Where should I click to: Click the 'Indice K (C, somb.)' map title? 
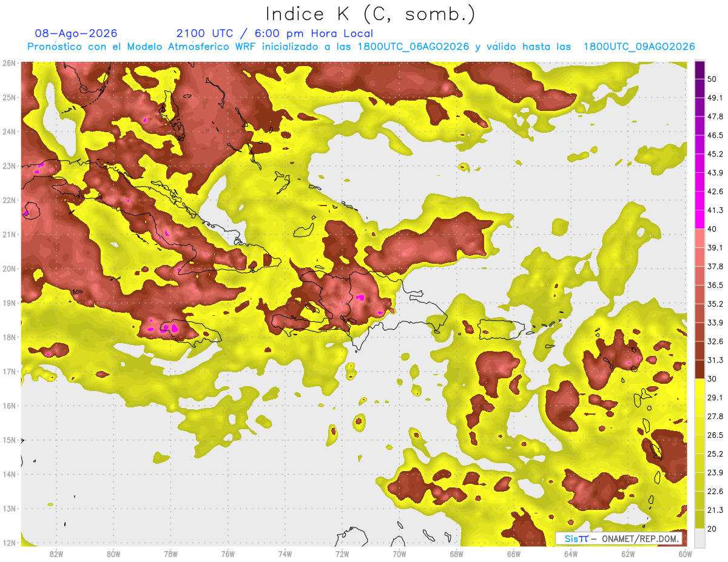pyautogui.click(x=371, y=14)
